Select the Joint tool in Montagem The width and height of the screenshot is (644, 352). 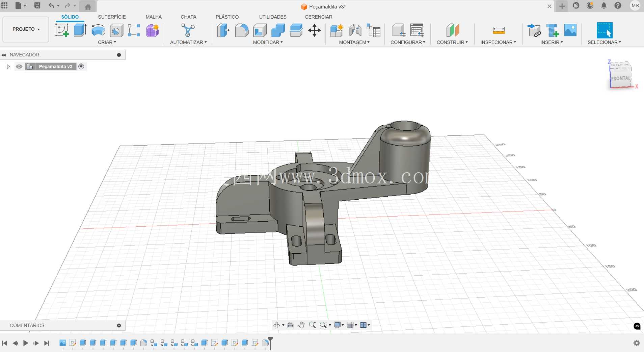355,30
